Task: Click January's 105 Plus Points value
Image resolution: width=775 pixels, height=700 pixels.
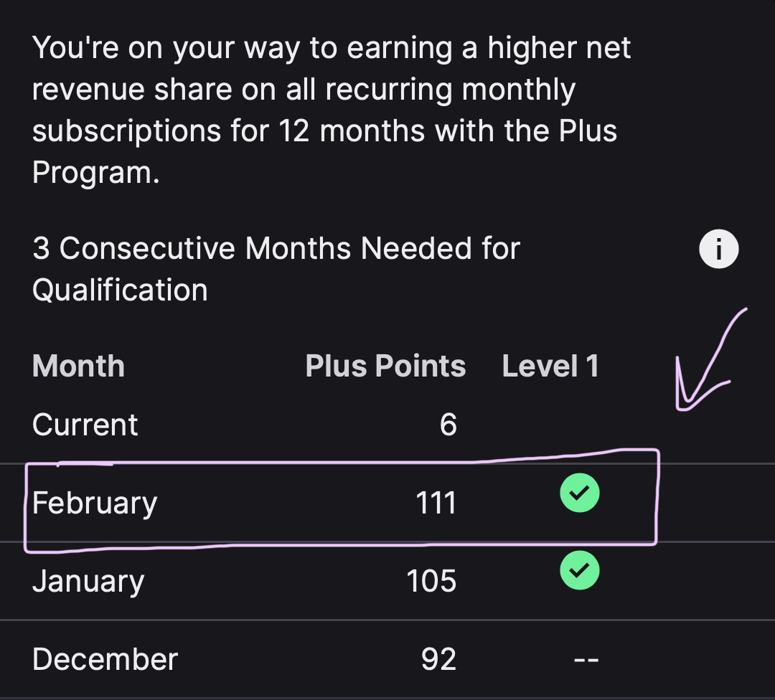Action: (x=431, y=581)
